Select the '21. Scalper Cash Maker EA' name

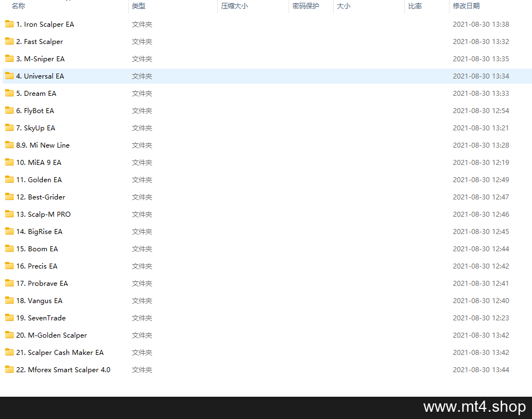pos(60,353)
